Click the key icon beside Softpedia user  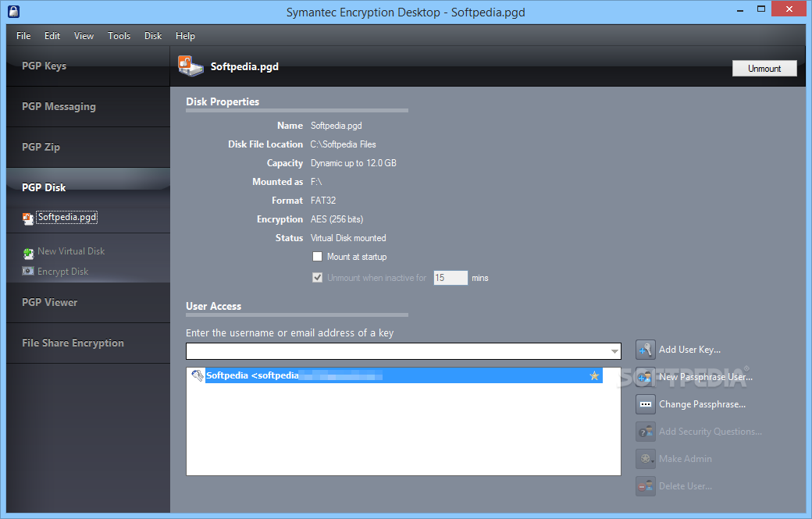click(x=198, y=375)
